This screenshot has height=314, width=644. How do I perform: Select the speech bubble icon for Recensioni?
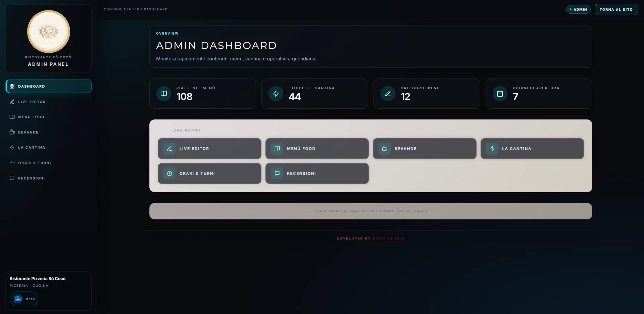pyautogui.click(x=12, y=178)
